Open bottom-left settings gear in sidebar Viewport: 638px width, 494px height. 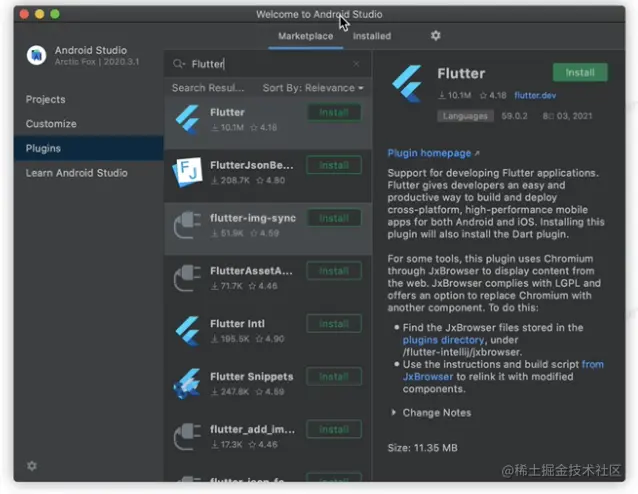(x=32, y=466)
